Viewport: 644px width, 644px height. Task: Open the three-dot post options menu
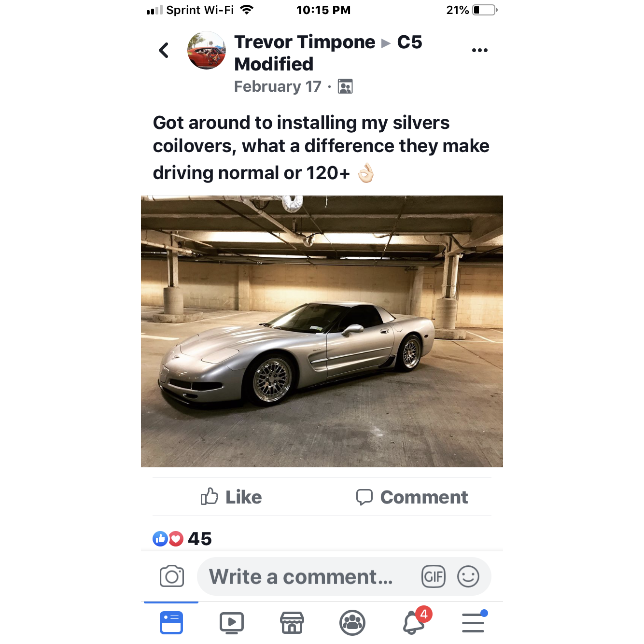tap(479, 50)
